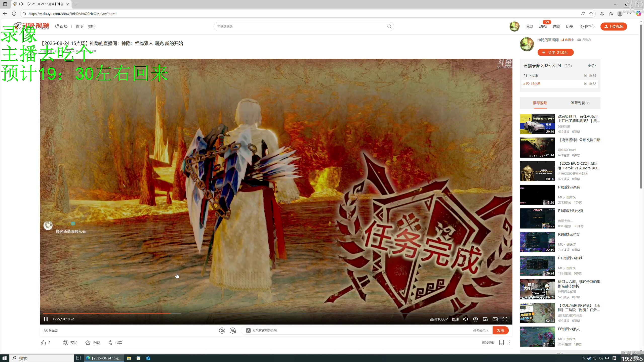Enable picture-in-picture mini player icon
The height and width of the screenshot is (362, 644).
point(485,319)
